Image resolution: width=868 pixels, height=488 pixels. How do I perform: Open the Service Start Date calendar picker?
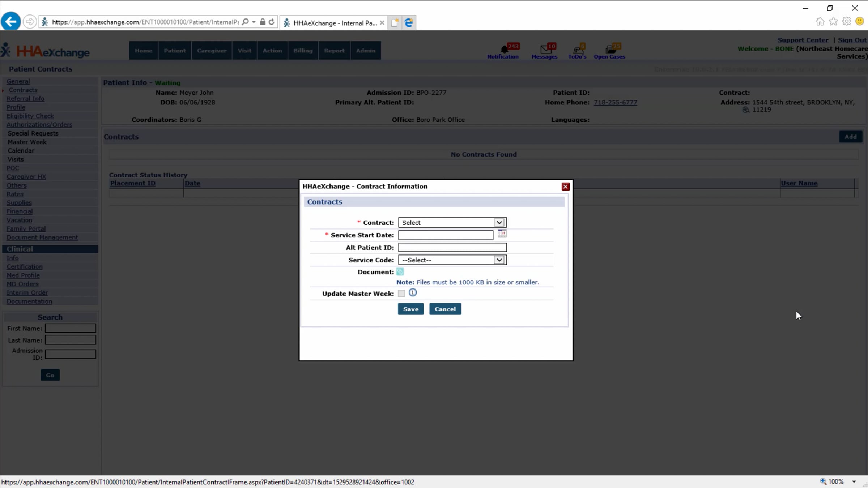pos(502,234)
